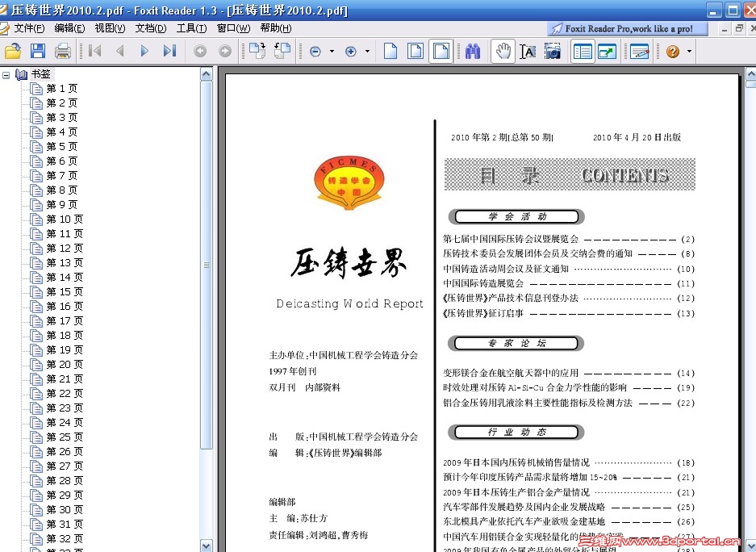The height and width of the screenshot is (552, 756).
Task: Click the Foxit Reader Pro promotion banner
Action: tap(627, 29)
